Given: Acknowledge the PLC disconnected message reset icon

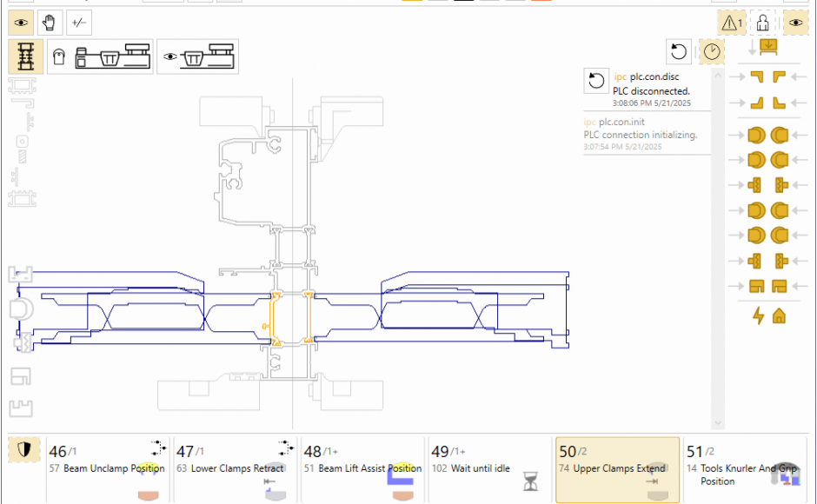Looking at the screenshot, I should click(x=596, y=81).
